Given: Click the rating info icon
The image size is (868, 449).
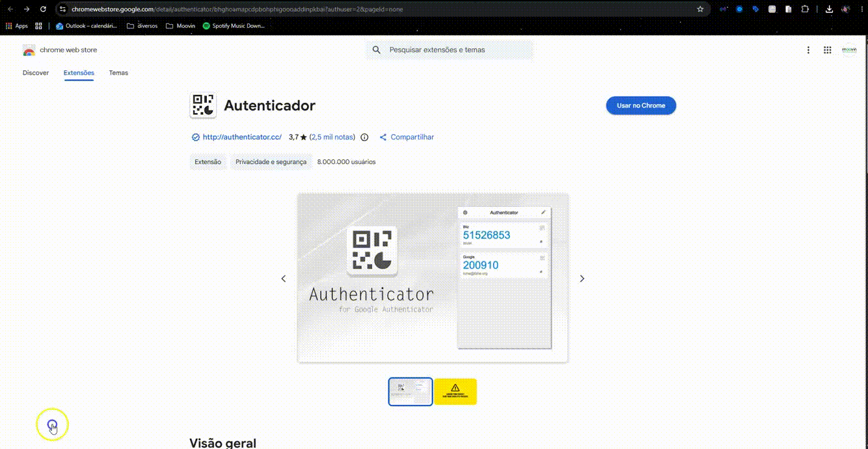Looking at the screenshot, I should click(364, 137).
